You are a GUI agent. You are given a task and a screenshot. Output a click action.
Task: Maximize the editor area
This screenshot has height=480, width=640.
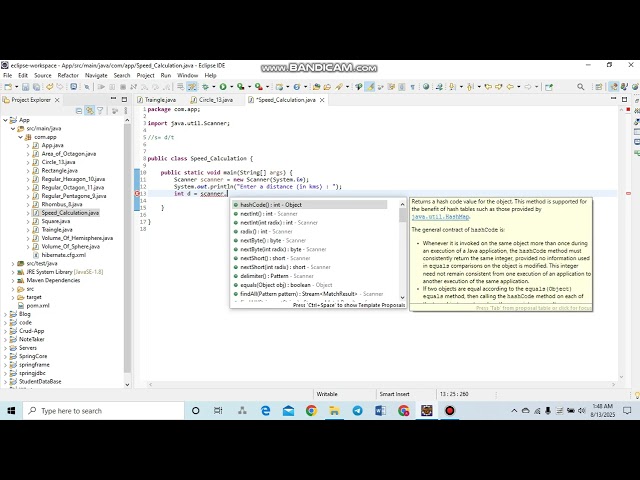(624, 99)
